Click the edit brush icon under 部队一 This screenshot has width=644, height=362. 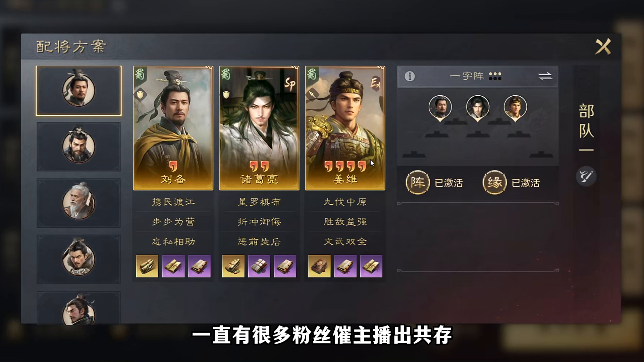tap(586, 176)
